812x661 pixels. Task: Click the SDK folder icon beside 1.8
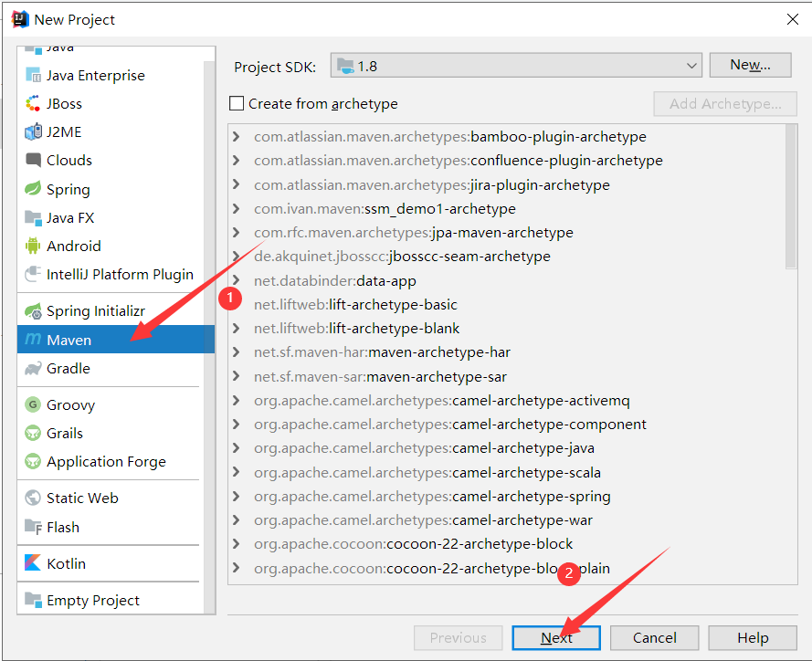pyautogui.click(x=345, y=67)
